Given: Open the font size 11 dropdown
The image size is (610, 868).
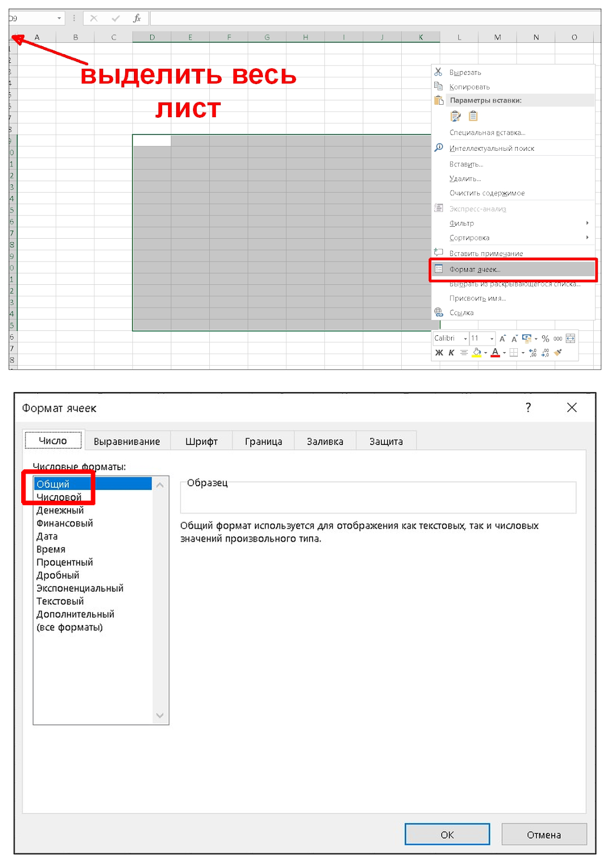Looking at the screenshot, I should point(492,339).
